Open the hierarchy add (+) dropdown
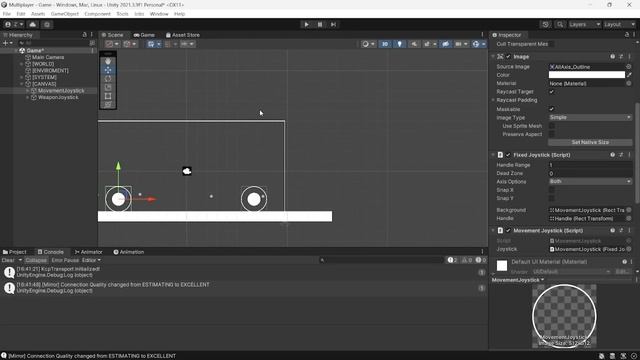Viewport: 640px width, 360px height. [7, 43]
